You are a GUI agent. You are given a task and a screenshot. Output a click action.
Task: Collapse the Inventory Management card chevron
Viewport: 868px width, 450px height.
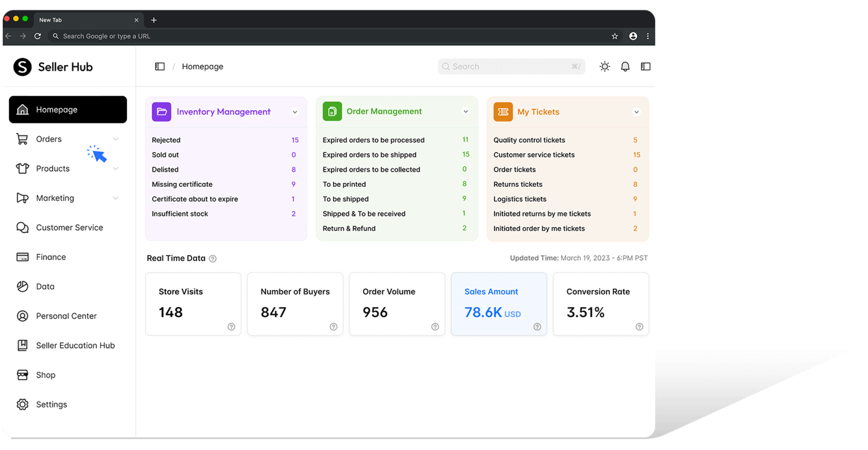(x=295, y=112)
